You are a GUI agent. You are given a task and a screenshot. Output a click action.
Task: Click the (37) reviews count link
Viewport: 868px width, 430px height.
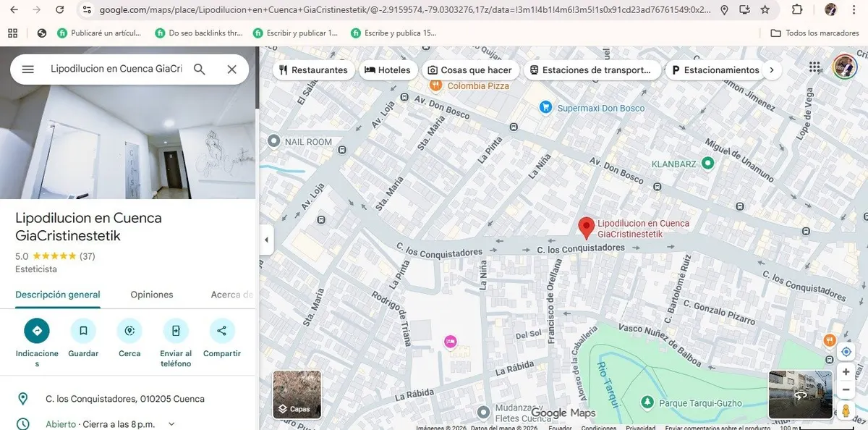87,256
